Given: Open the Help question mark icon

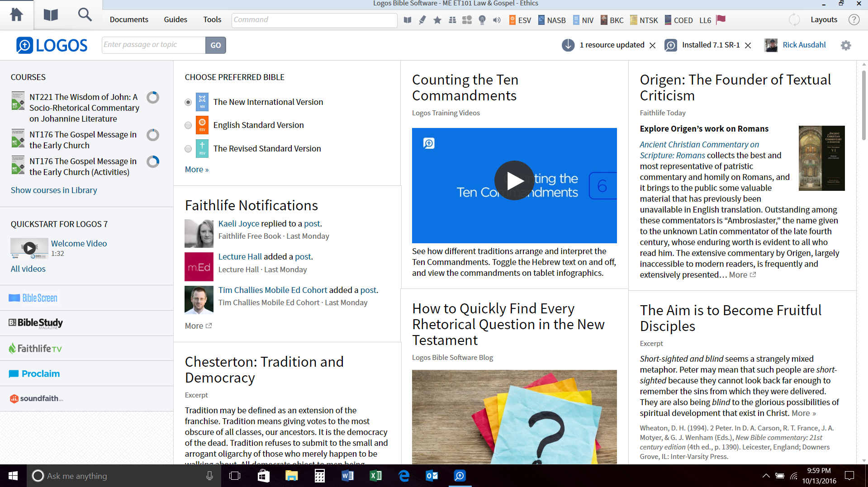Looking at the screenshot, I should [x=854, y=20].
